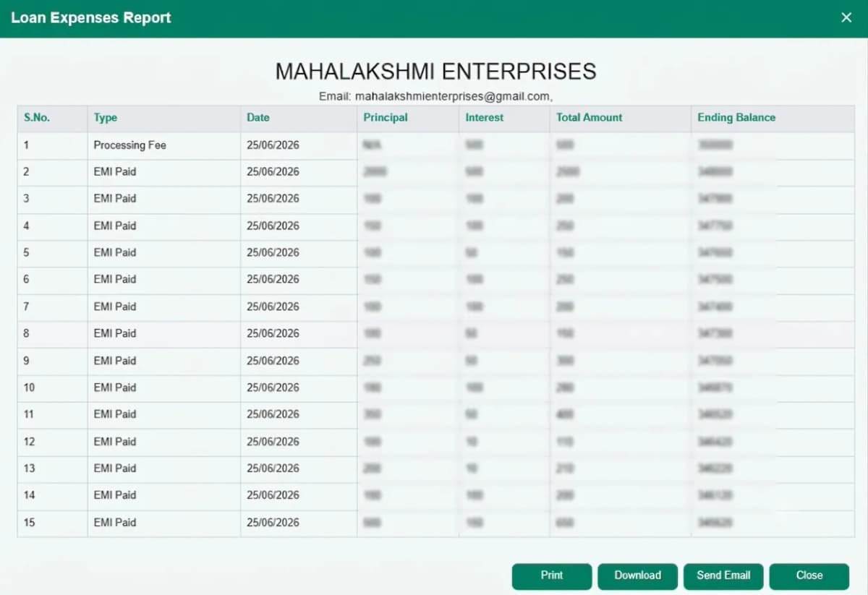The width and height of the screenshot is (868, 595).
Task: Click the date cell in row 7
Action: pyautogui.click(x=299, y=307)
